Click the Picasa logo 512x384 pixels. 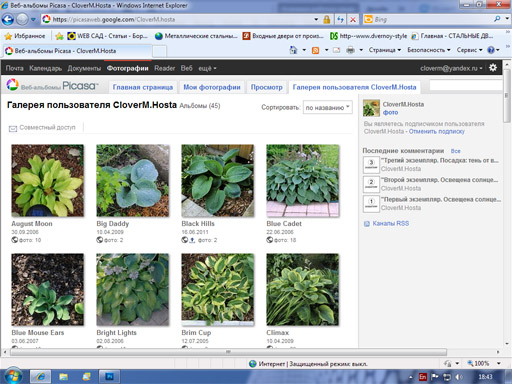[53, 86]
